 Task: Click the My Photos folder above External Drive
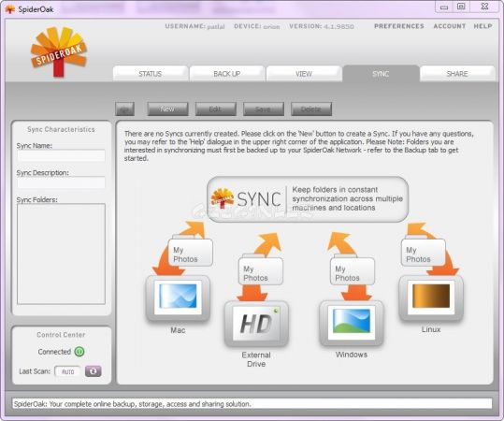pos(261,270)
